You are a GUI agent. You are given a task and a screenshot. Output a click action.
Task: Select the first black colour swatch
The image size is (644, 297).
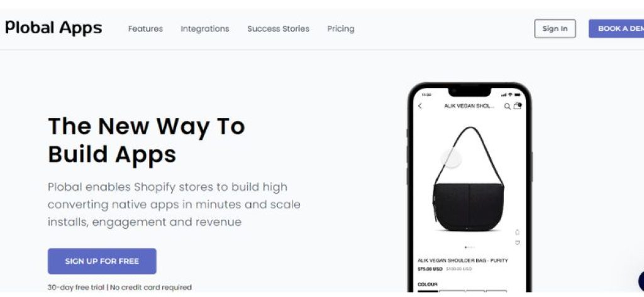point(428,291)
